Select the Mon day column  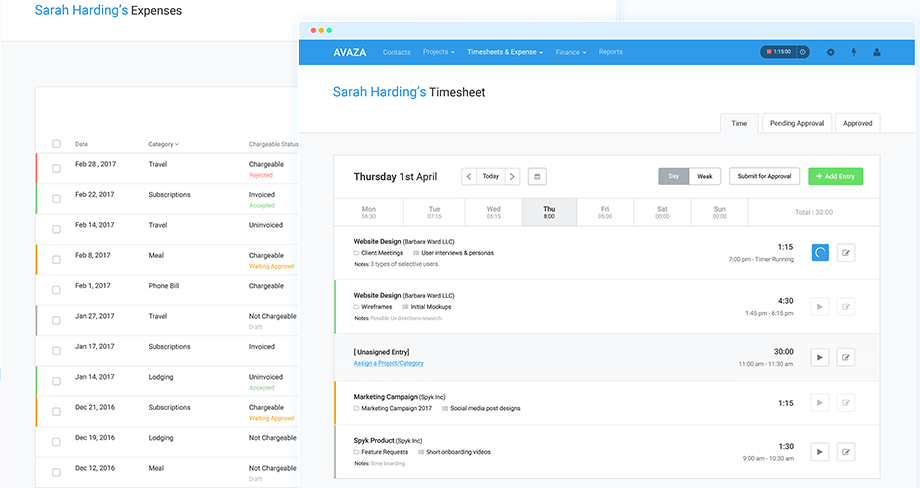(x=368, y=212)
